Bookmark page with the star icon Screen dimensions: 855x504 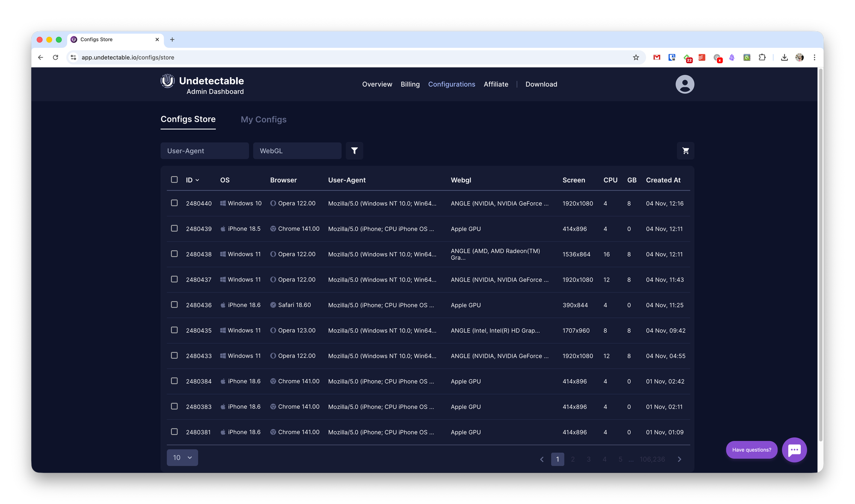(x=636, y=57)
